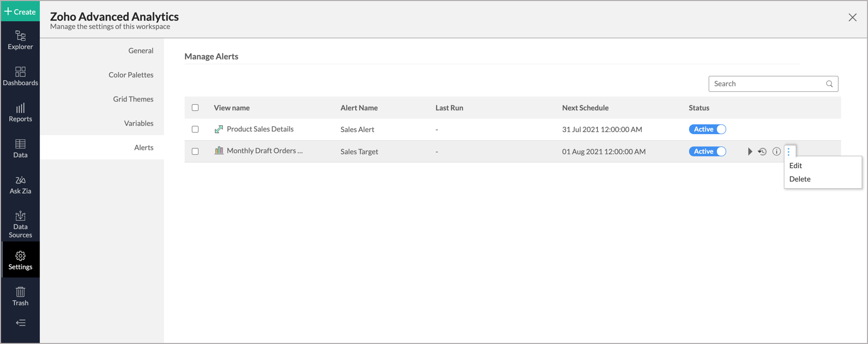
Task: Choose Edit from the context menu
Action: [795, 166]
